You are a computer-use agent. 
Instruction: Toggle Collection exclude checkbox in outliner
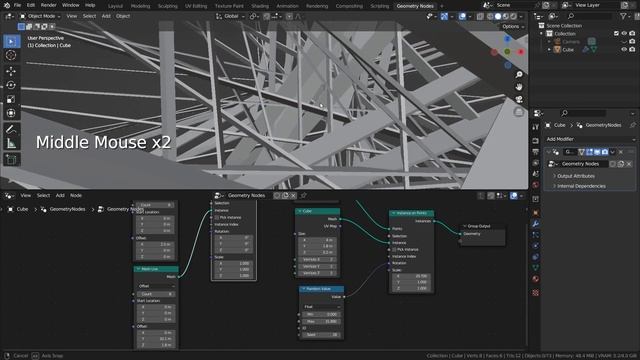[x=616, y=33]
